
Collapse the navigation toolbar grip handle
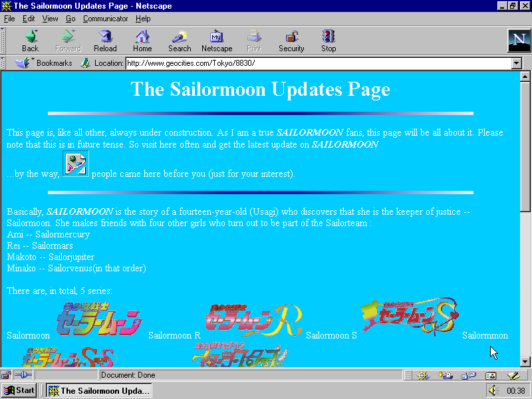[x=3, y=41]
